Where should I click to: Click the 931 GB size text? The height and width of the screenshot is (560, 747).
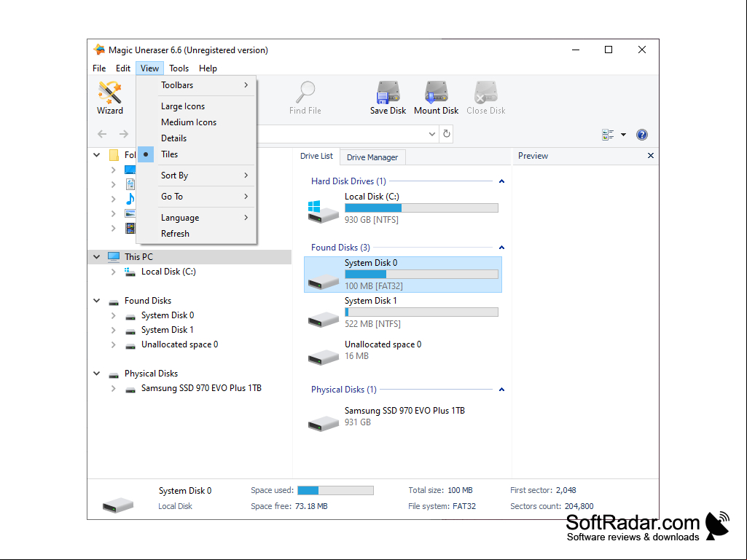pos(357,422)
